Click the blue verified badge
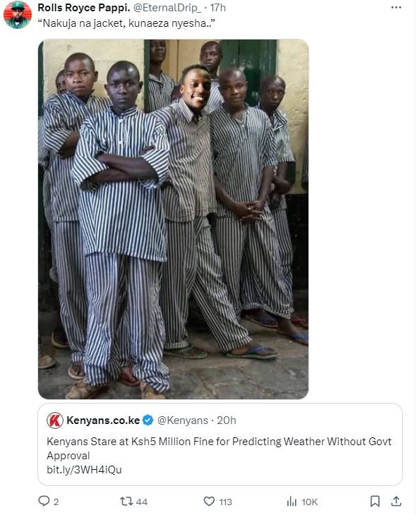 148,420
